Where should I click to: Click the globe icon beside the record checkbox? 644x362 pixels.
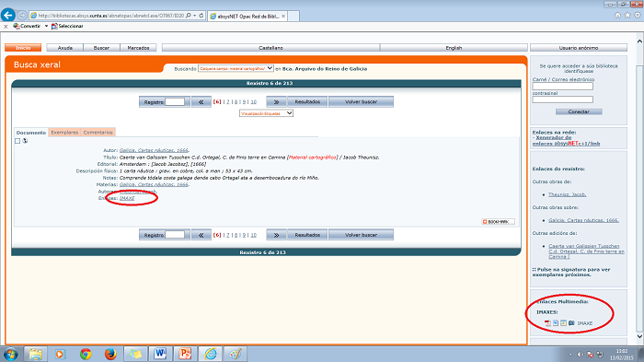pyautogui.click(x=25, y=141)
